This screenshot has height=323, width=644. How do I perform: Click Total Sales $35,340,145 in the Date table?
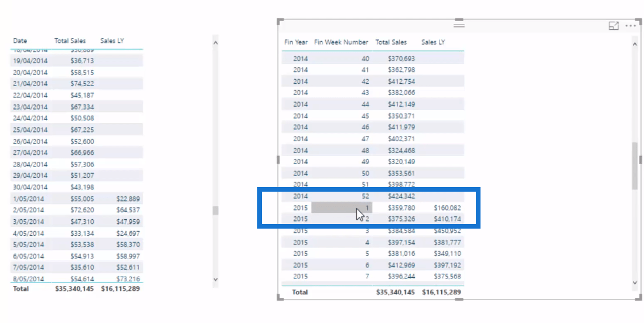click(74, 288)
